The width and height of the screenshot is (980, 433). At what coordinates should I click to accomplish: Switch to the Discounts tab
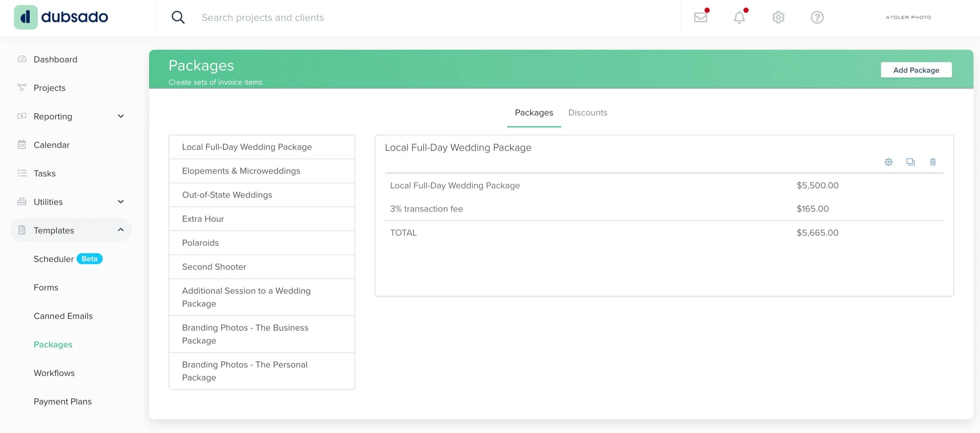click(x=587, y=113)
